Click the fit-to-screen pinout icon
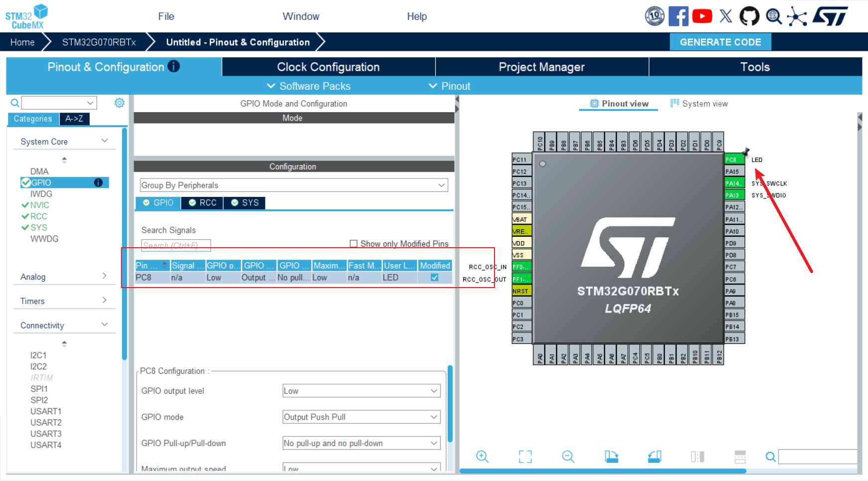The image size is (868, 481). coord(525,456)
